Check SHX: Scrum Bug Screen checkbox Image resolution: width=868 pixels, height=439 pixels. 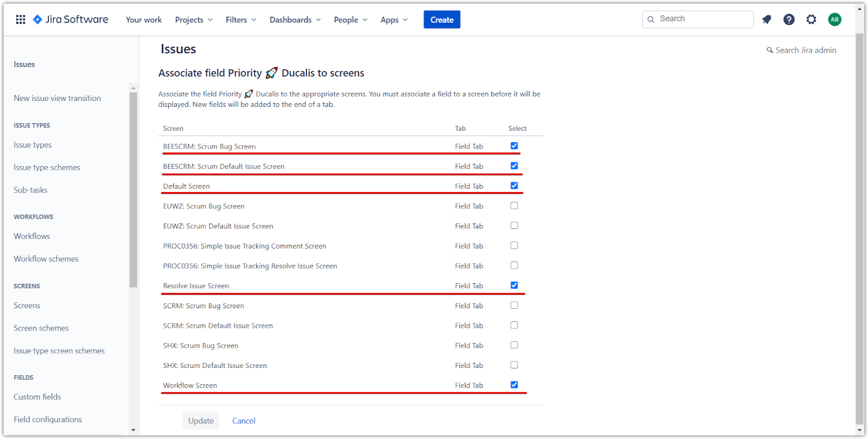click(514, 345)
